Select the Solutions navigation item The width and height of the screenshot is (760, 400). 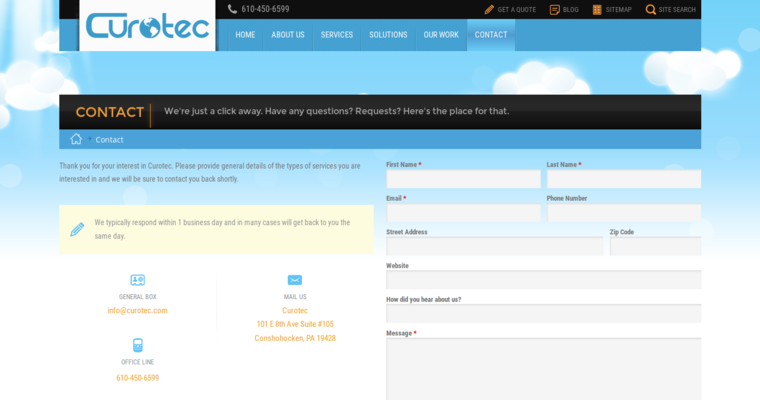388,35
